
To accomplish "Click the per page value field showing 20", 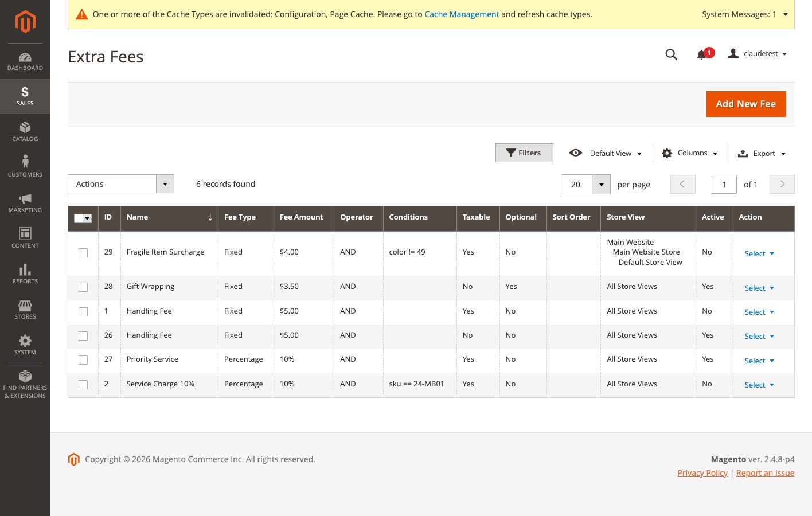I will [x=576, y=184].
